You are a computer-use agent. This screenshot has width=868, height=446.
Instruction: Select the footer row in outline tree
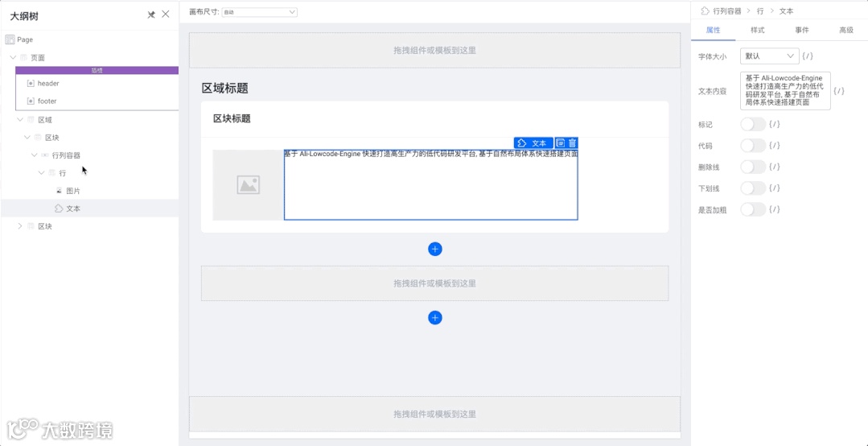(97, 101)
